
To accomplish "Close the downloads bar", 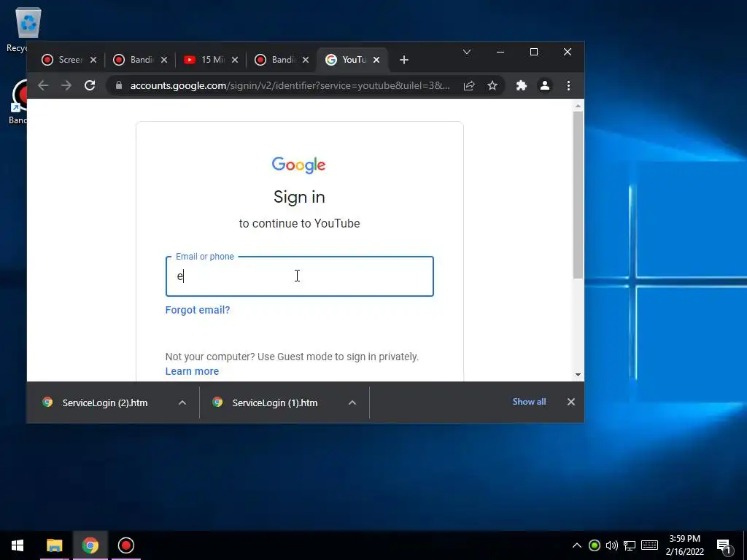I will pyautogui.click(x=570, y=402).
